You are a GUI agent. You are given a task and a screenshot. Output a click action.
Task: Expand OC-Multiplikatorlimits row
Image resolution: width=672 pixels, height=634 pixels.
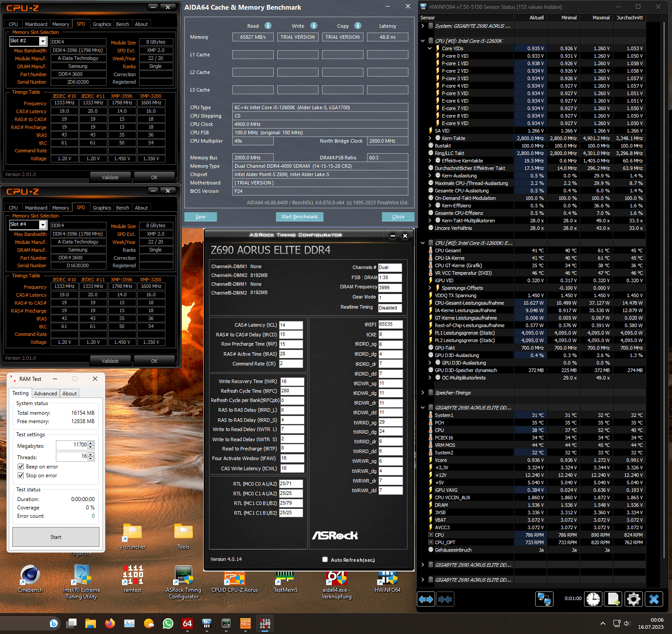tap(430, 378)
